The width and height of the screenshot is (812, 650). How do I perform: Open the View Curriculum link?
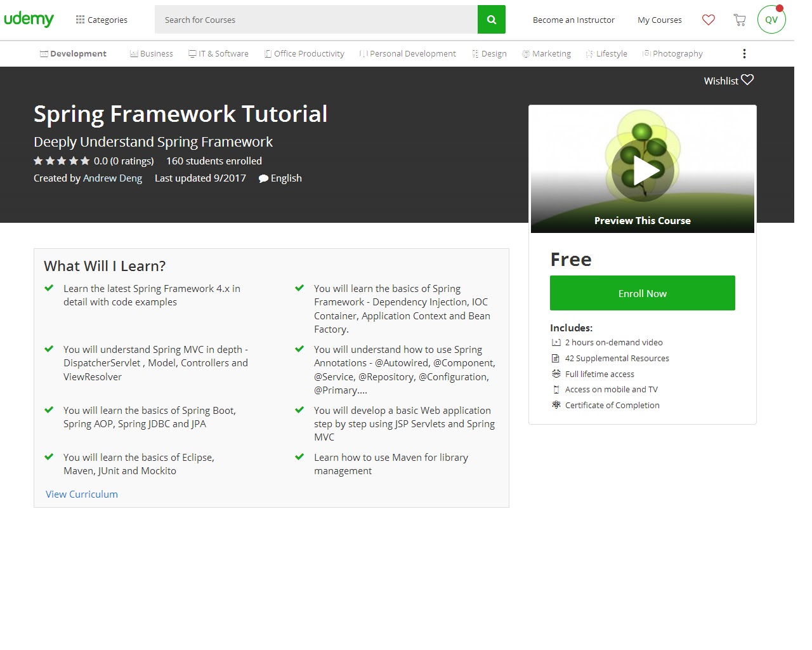(82, 494)
